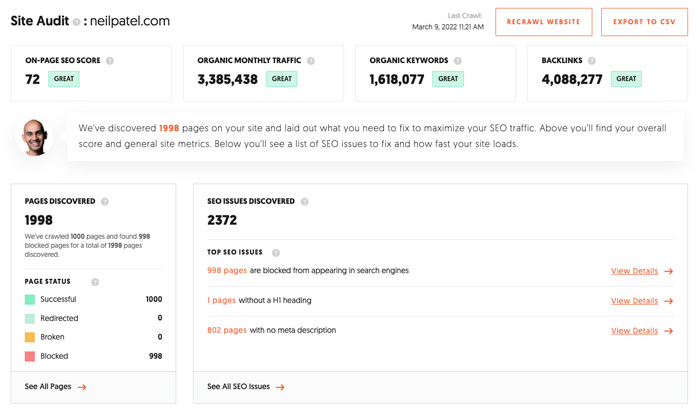
Task: Click Organic Monthly Traffic help icon
Action: (311, 61)
